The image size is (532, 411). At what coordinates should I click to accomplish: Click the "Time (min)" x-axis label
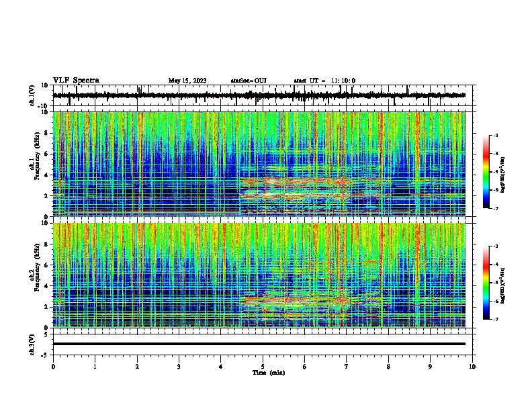point(269,373)
